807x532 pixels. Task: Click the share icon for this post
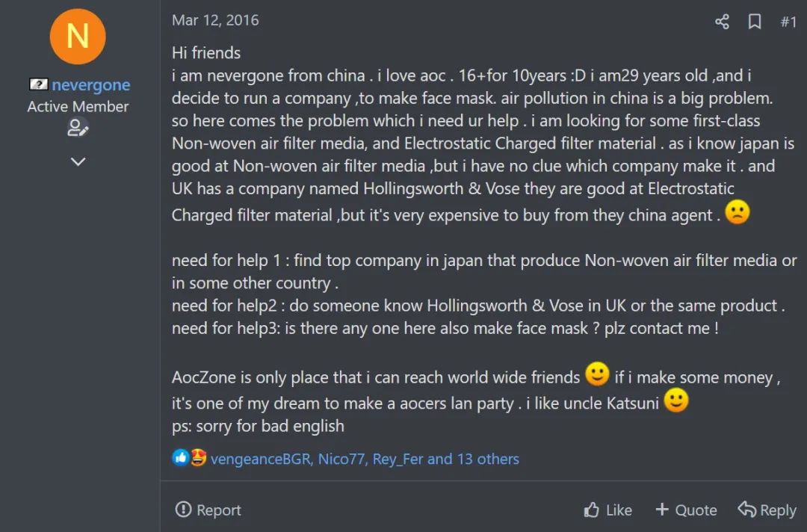pyautogui.click(x=722, y=22)
